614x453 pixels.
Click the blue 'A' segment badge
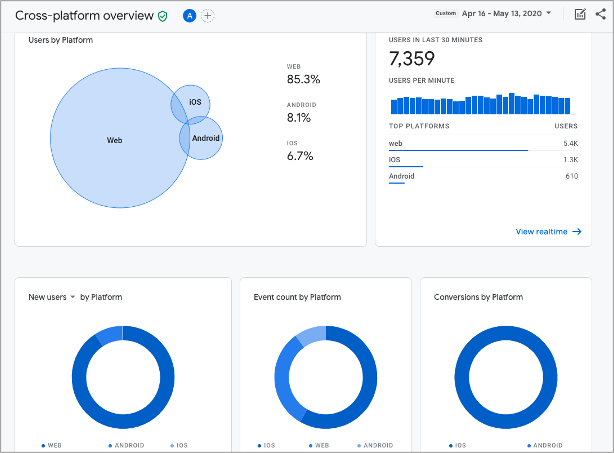point(190,16)
